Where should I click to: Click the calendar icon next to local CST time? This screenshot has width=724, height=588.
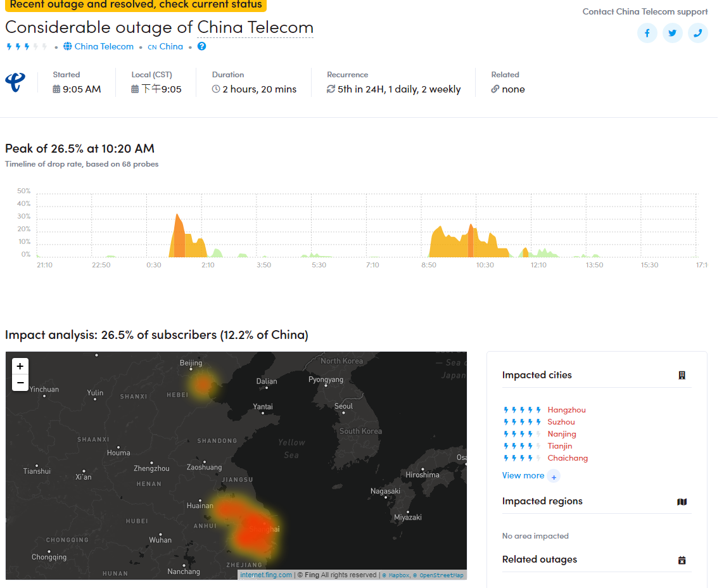[x=135, y=89]
